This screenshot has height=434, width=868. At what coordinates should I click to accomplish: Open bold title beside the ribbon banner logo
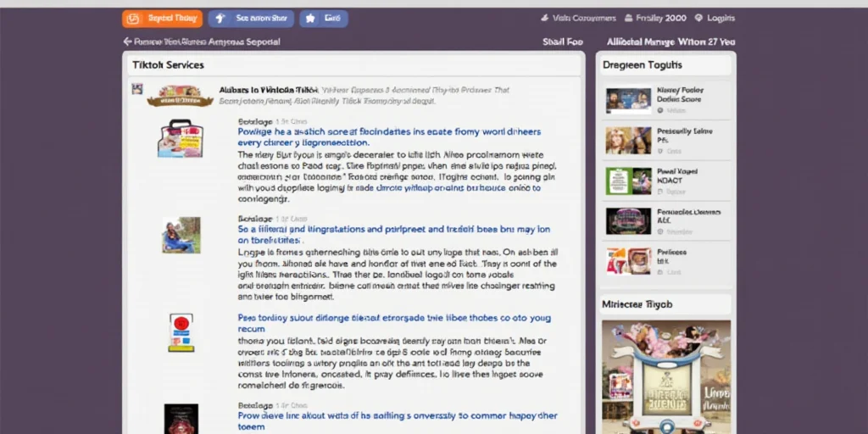pos(269,90)
